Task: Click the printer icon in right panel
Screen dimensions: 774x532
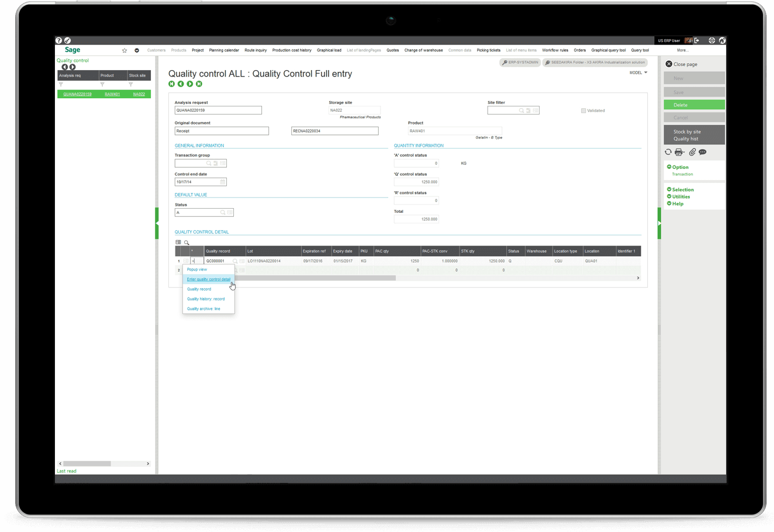Action: (x=679, y=152)
